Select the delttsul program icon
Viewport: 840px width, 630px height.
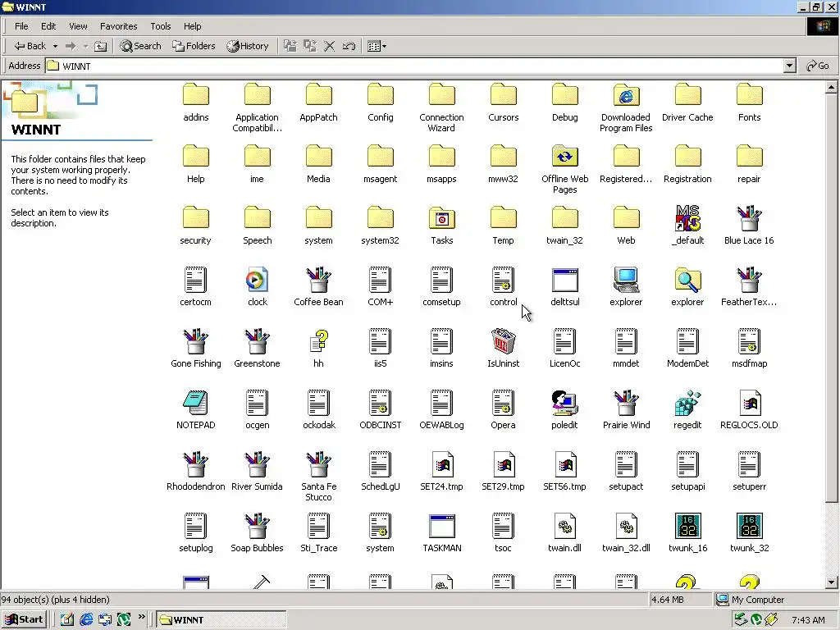[564, 280]
